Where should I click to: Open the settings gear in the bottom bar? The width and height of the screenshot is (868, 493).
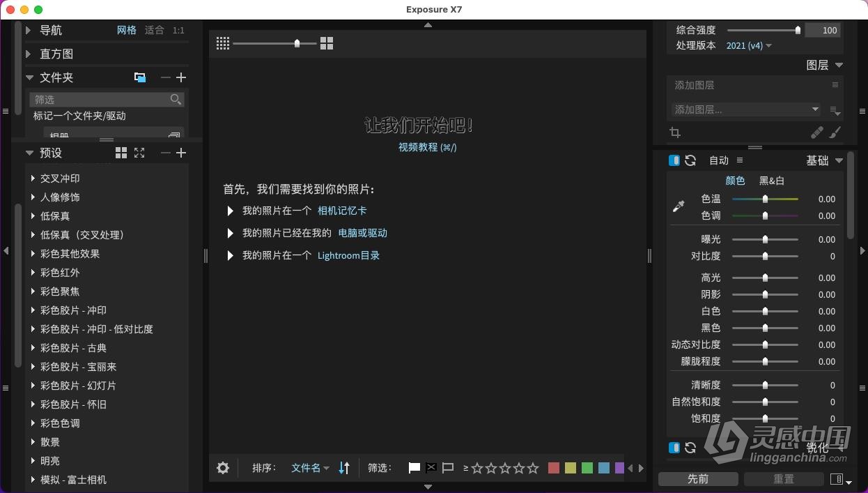223,468
